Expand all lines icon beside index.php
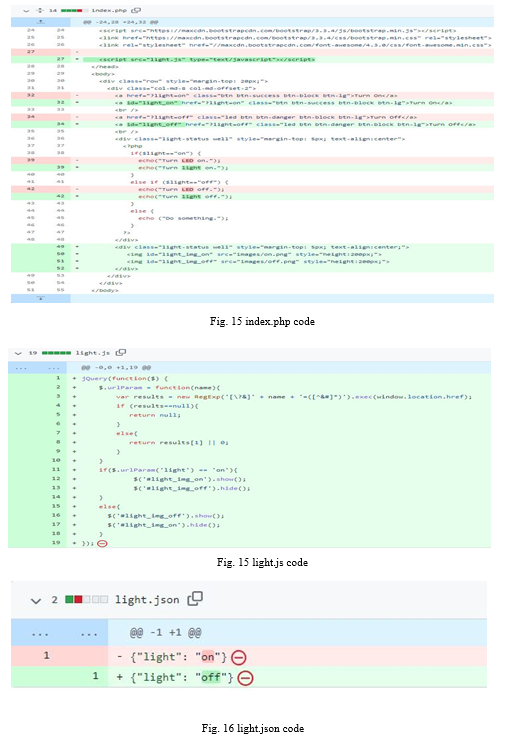The image size is (513, 739). [x=40, y=10]
